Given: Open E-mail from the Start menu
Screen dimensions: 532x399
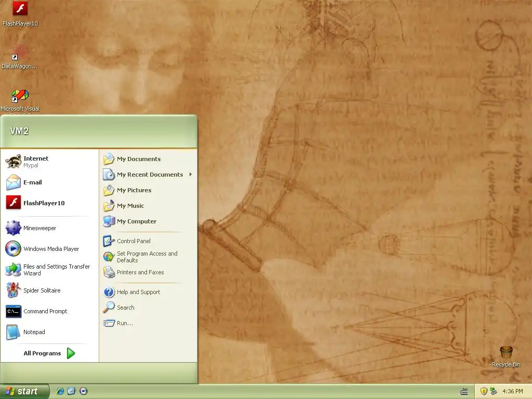Looking at the screenshot, I should pyautogui.click(x=49, y=182).
